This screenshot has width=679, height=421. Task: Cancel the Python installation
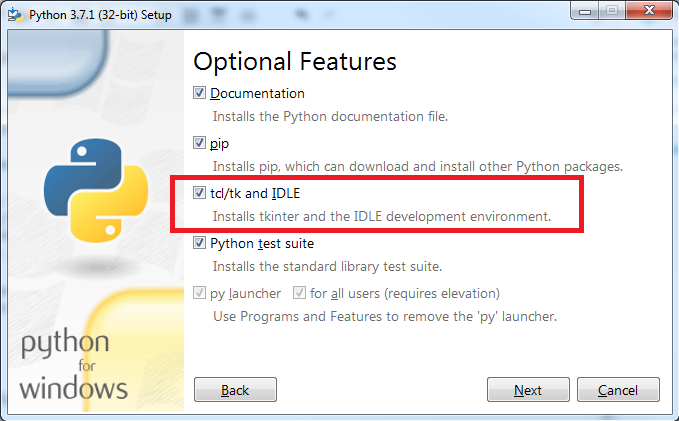tap(617, 390)
